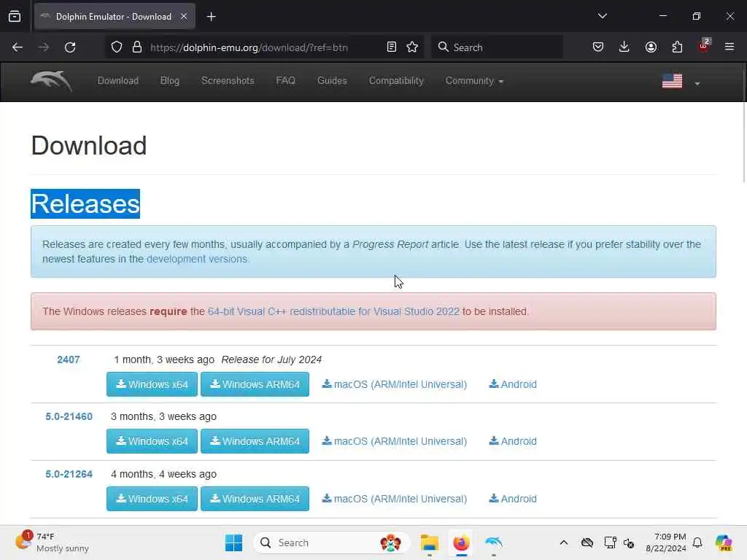Select the Dolphin Emulator - Download tab
This screenshot has height=560, width=747.
pyautogui.click(x=115, y=17)
